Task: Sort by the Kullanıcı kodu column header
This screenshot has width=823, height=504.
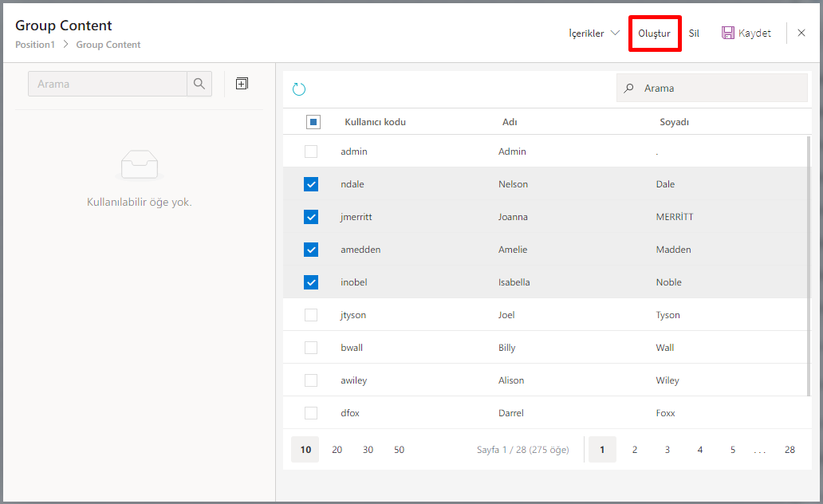Action: click(x=375, y=122)
